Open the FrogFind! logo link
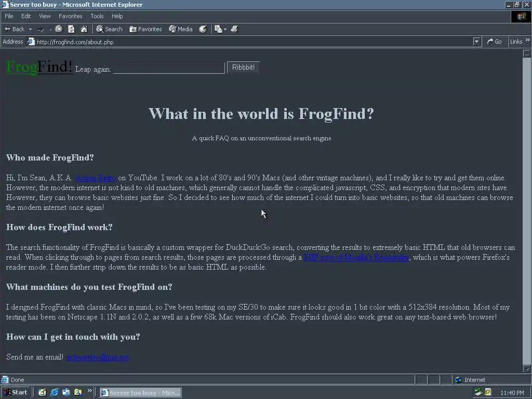Image resolution: width=532 pixels, height=399 pixels. (39, 66)
